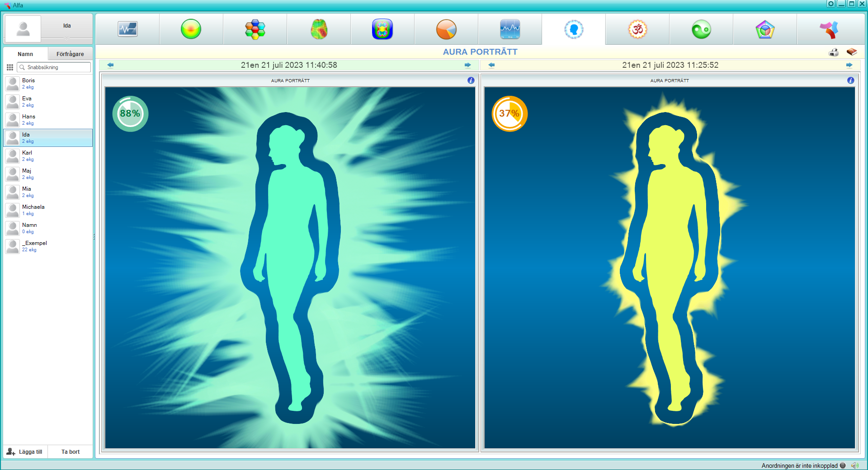Open the green yin-yang view
The image size is (868, 470).
pos(701,29)
